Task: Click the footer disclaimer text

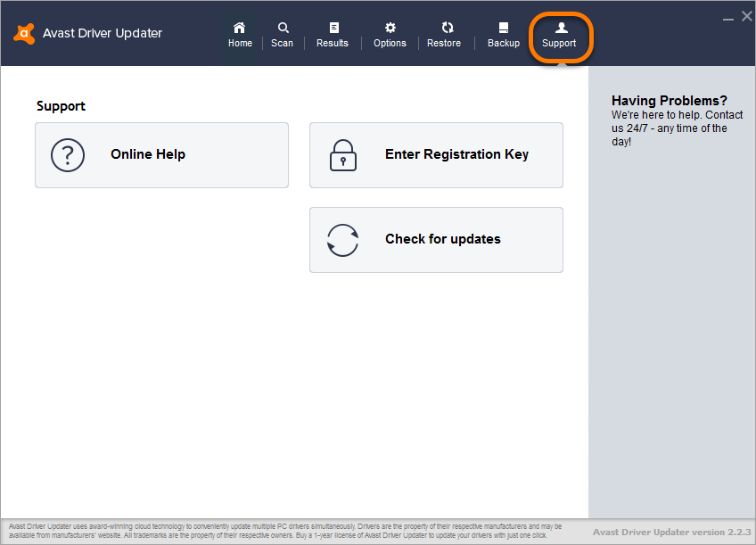Action: pyautogui.click(x=285, y=531)
